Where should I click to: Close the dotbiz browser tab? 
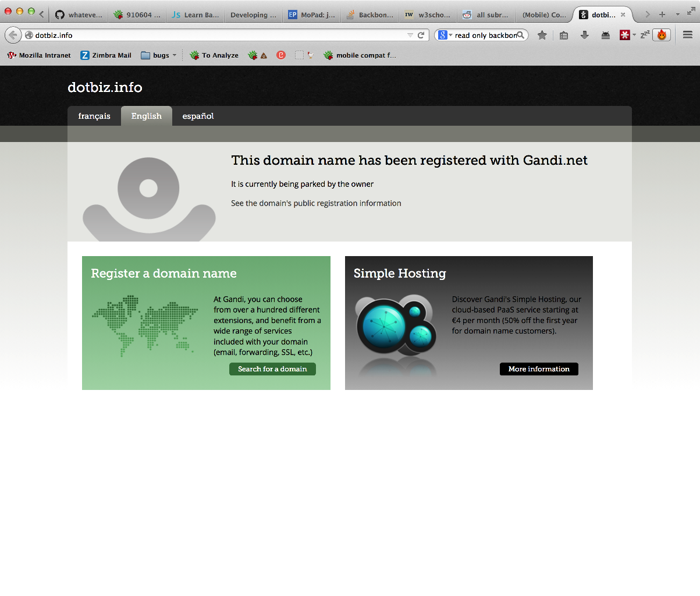[x=623, y=15]
